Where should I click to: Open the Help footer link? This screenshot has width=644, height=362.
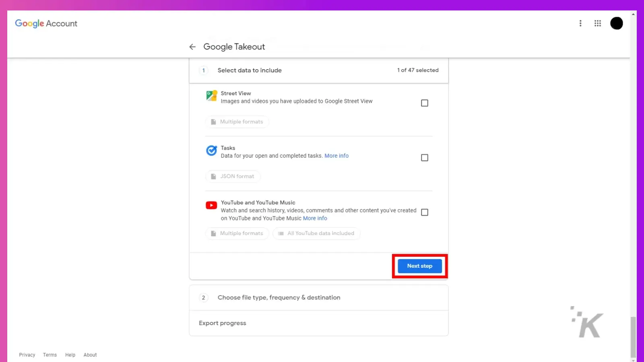pyautogui.click(x=70, y=355)
